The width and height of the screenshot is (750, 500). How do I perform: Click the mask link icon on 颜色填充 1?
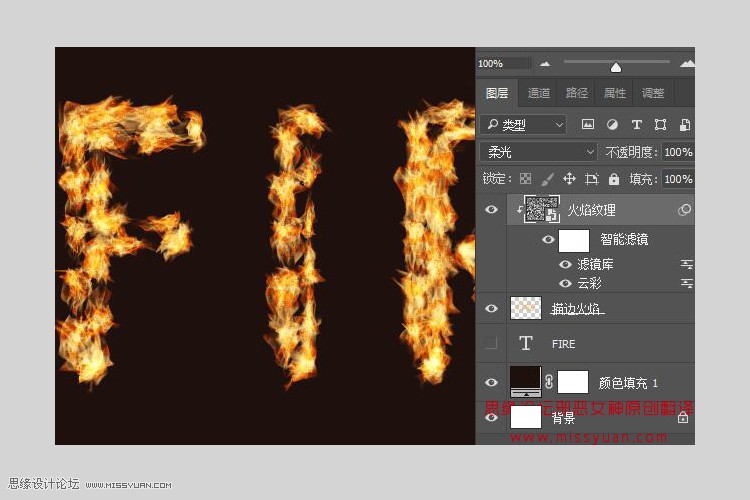[x=549, y=382]
